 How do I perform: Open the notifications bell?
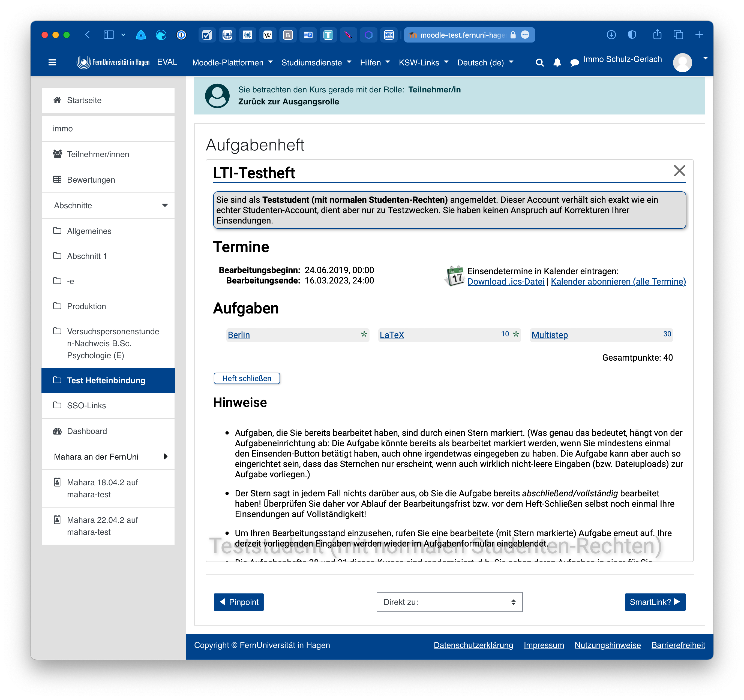pyautogui.click(x=557, y=62)
